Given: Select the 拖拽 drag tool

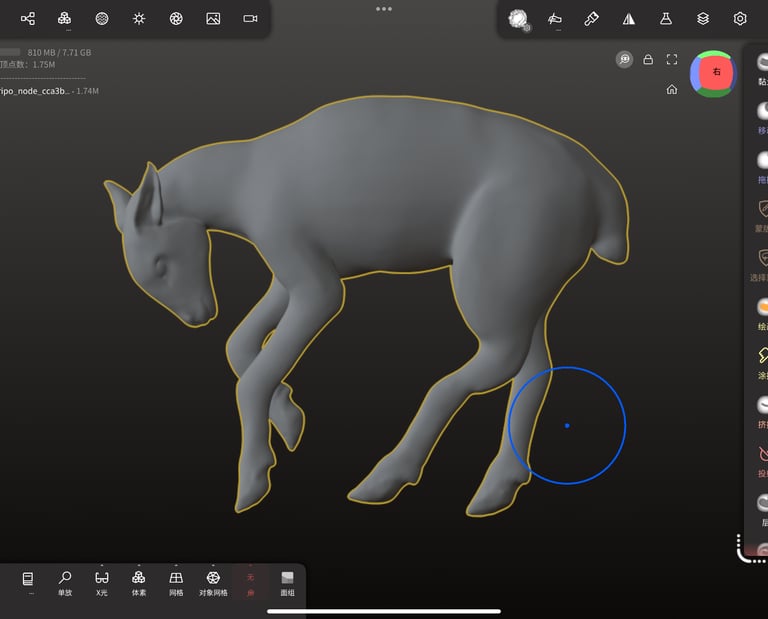Looking at the screenshot, I should (762, 167).
